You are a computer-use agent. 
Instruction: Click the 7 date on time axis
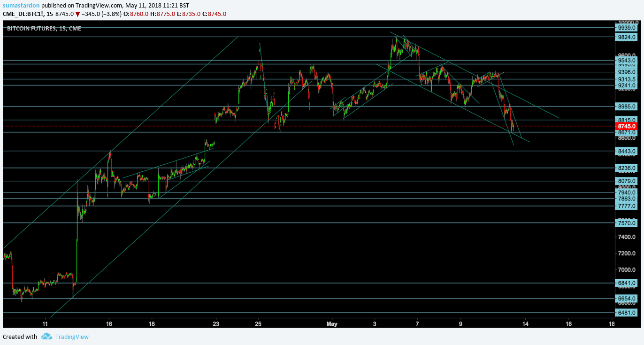click(x=417, y=324)
